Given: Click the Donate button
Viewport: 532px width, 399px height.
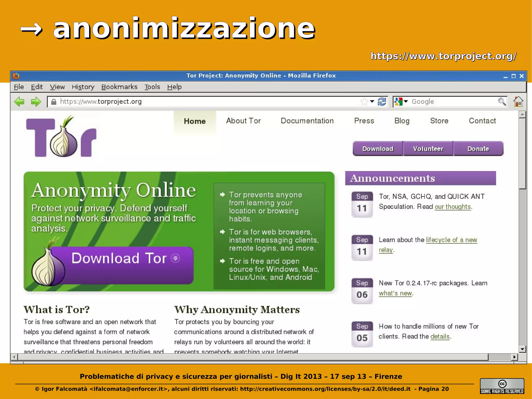Looking at the screenshot, I should (x=478, y=149).
